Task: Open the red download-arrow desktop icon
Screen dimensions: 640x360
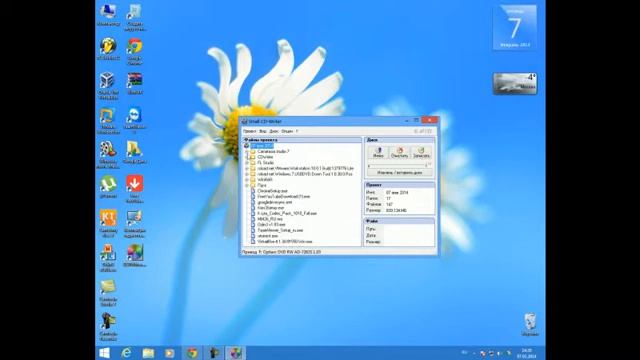Action: (134, 189)
